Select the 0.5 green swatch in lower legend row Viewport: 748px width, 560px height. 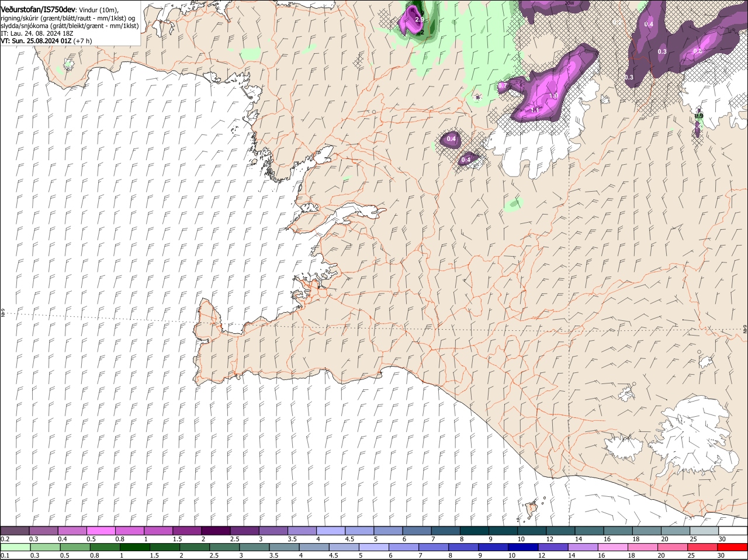point(75,547)
